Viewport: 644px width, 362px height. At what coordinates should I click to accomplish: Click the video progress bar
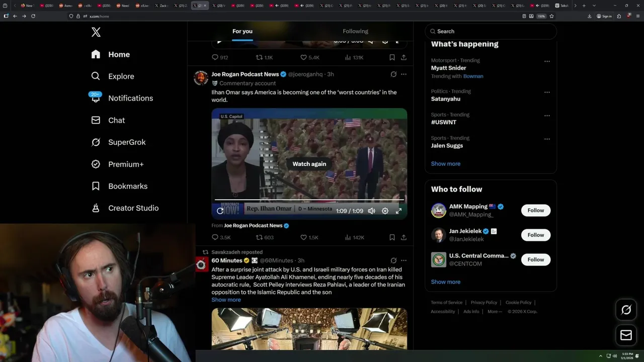click(x=309, y=200)
